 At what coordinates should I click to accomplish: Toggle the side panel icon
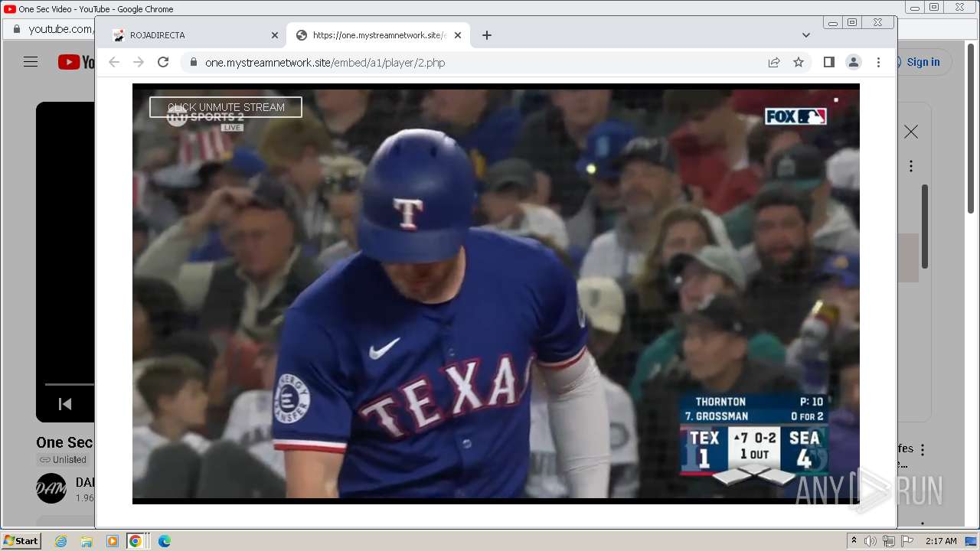pos(829,62)
